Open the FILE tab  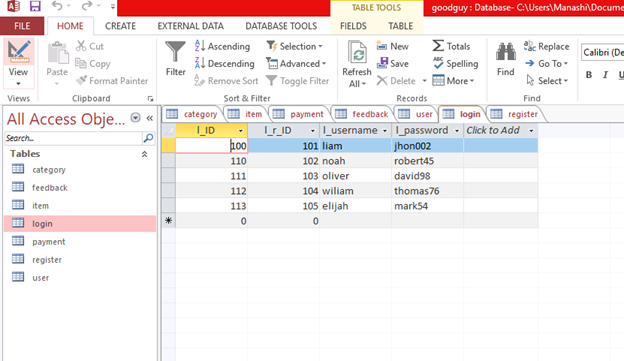[x=22, y=26]
